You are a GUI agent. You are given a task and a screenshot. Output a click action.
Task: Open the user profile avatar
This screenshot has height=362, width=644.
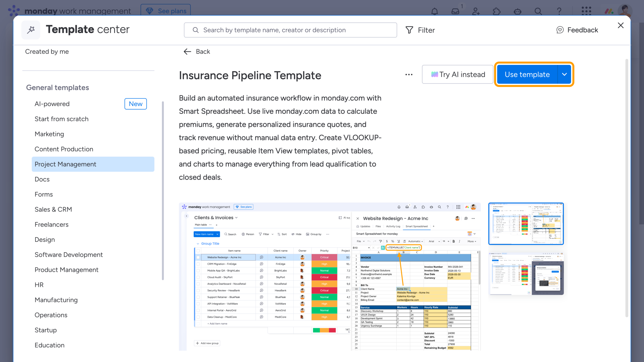[x=625, y=11]
